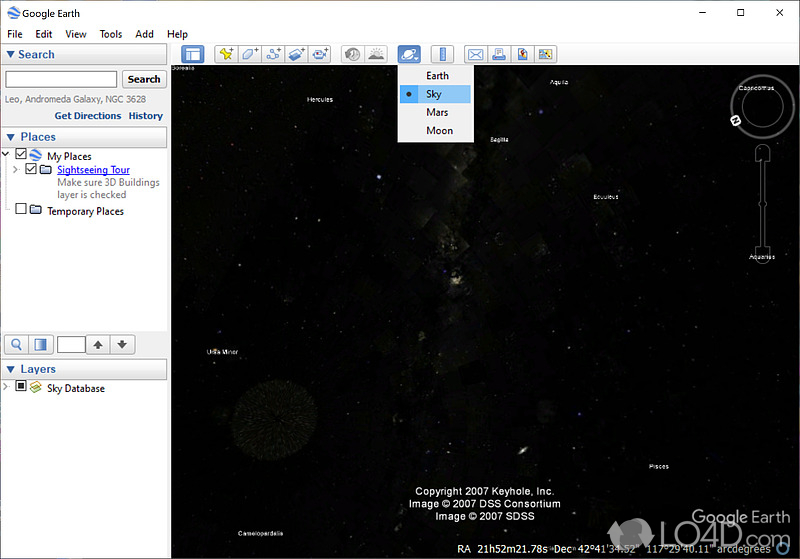Uncheck the My Places checkbox
Viewport: 800px width, 559px height.
click(x=21, y=155)
